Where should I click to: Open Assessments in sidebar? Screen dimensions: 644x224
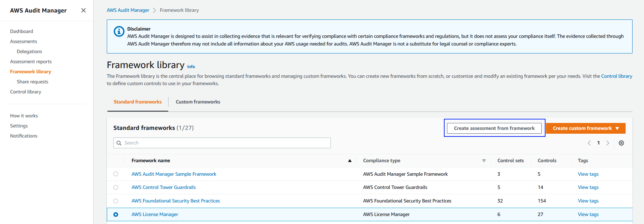point(24,41)
